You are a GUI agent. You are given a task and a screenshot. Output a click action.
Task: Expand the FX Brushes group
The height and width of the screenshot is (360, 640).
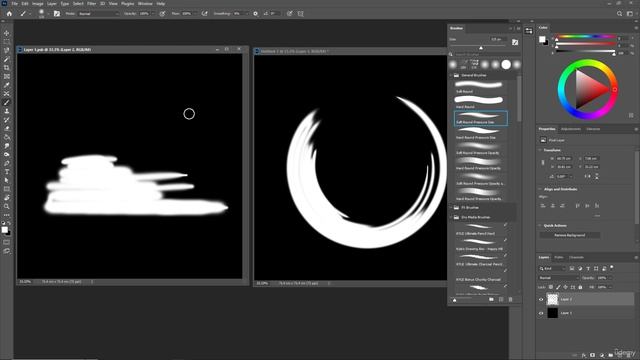[x=451, y=208]
